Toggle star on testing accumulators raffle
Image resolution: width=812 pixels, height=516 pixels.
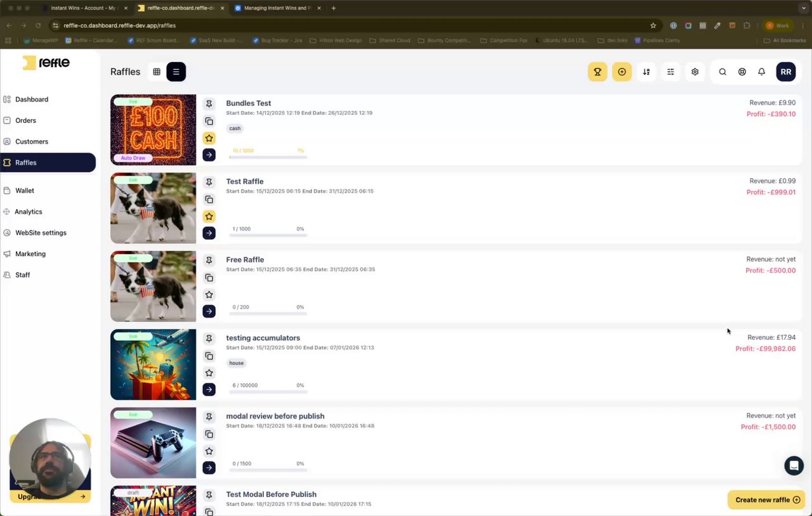coord(209,373)
